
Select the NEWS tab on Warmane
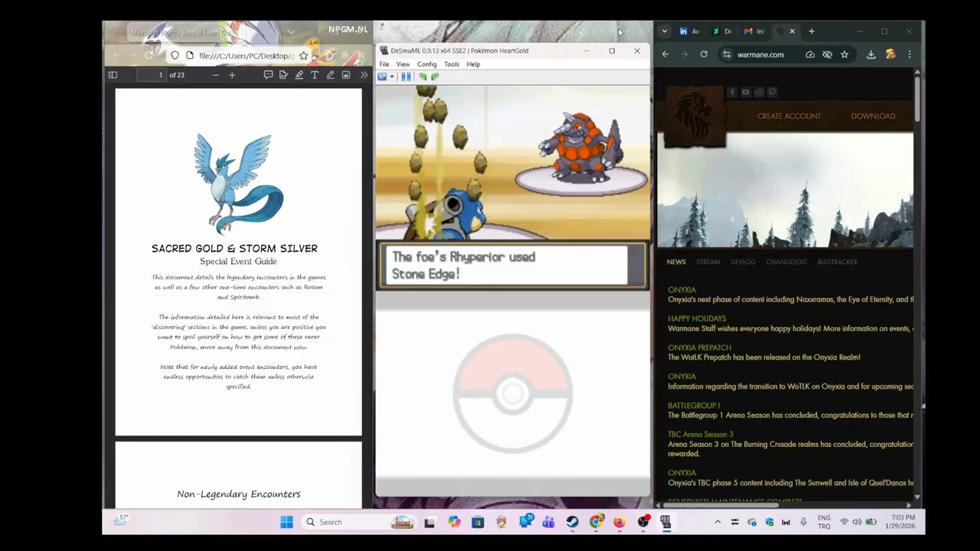[676, 262]
